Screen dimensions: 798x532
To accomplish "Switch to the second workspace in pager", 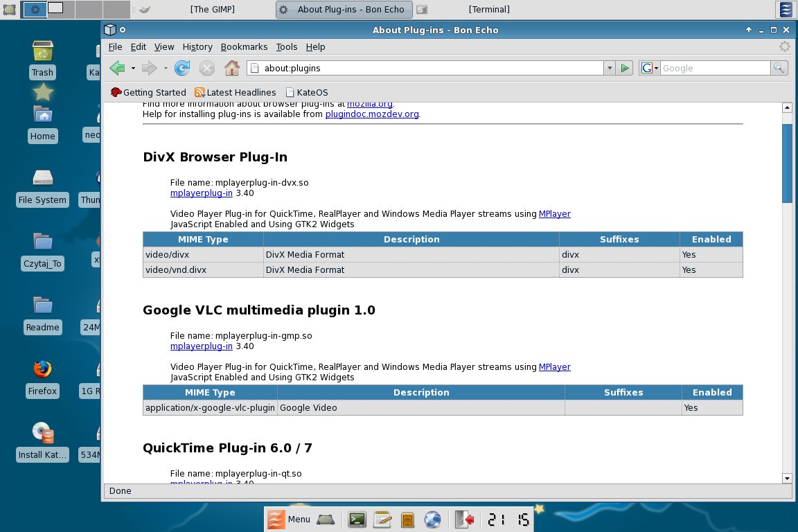I will pyautogui.click(x=61, y=9).
